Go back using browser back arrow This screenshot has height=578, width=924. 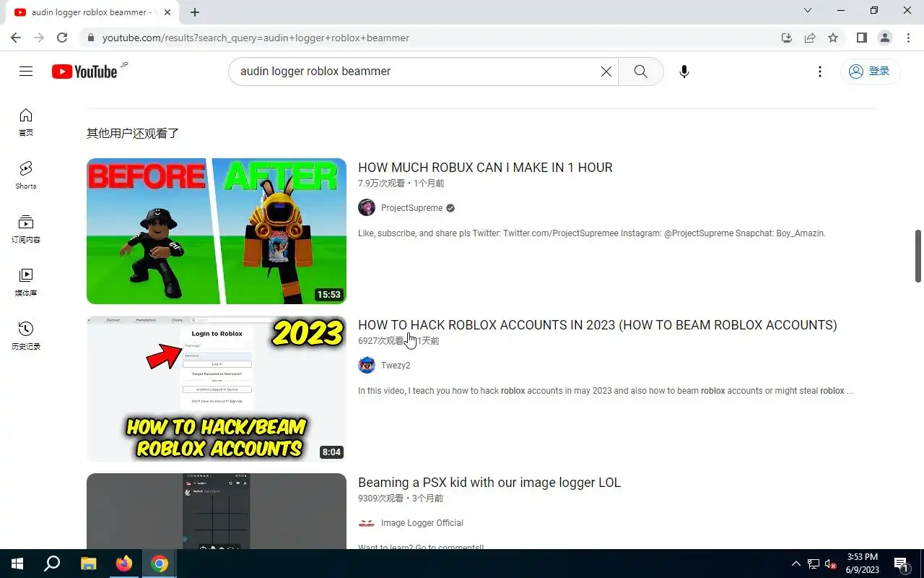tap(16, 38)
